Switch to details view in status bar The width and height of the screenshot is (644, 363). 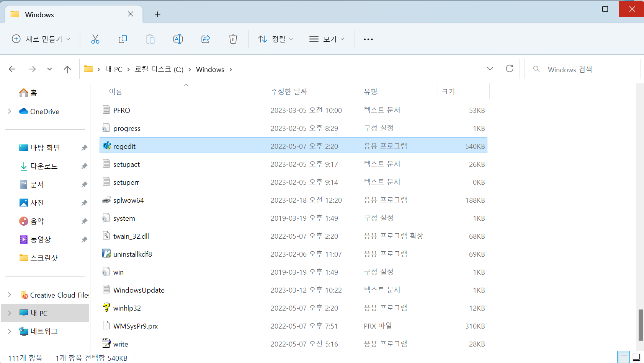(624, 358)
